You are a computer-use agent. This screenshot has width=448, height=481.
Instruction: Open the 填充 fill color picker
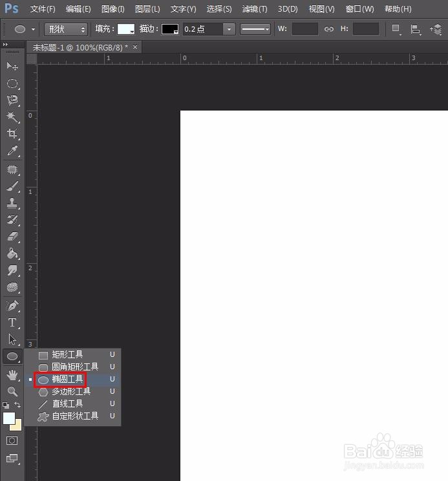[126, 29]
